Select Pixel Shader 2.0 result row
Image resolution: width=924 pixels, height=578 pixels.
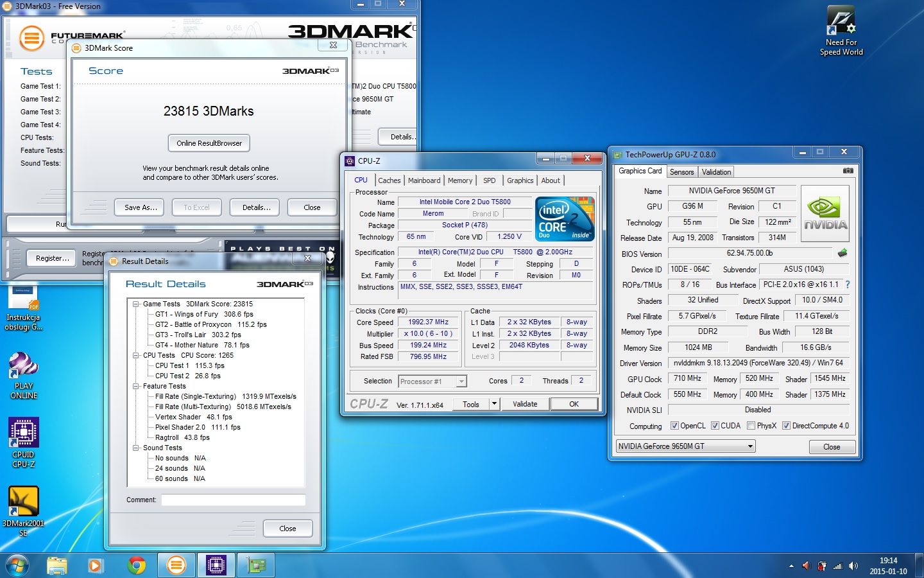point(198,427)
